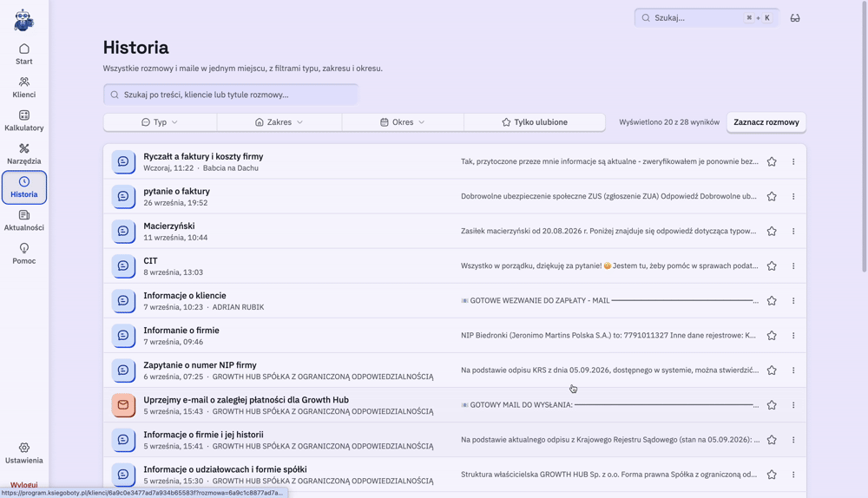Viewport: 868px width, 498px height.
Task: Click the Zaznacz rozmowy button
Action: [766, 122]
